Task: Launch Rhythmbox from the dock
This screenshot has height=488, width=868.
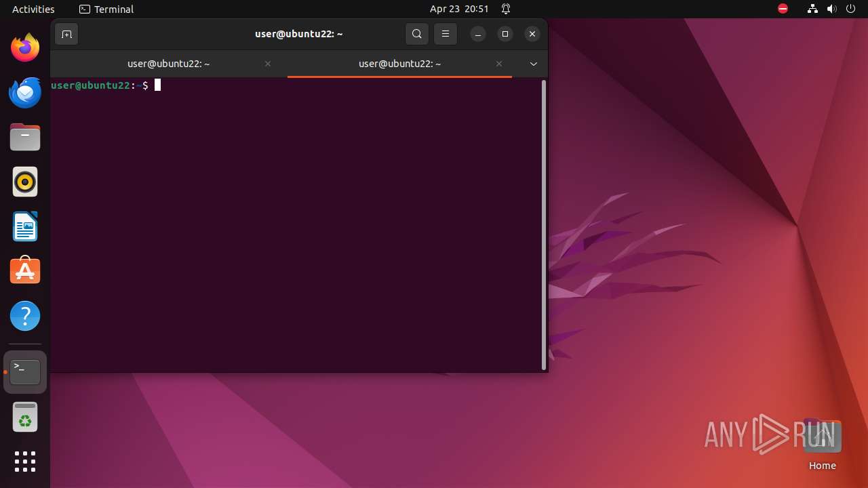Action: [25, 182]
